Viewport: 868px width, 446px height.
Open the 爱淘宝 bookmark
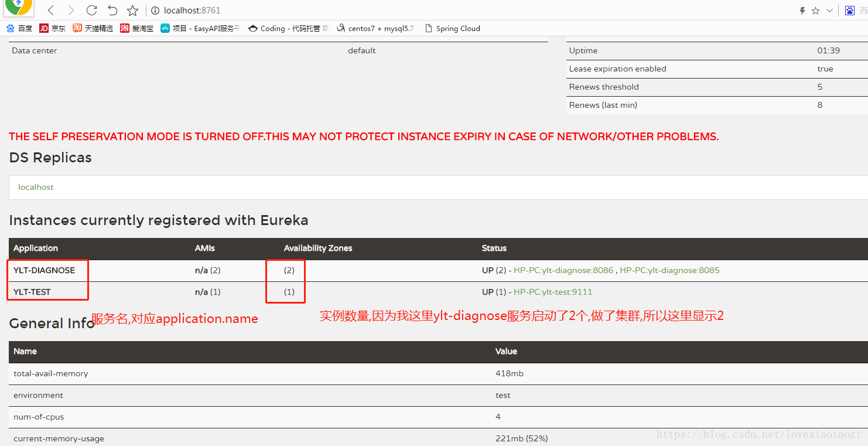click(x=137, y=28)
